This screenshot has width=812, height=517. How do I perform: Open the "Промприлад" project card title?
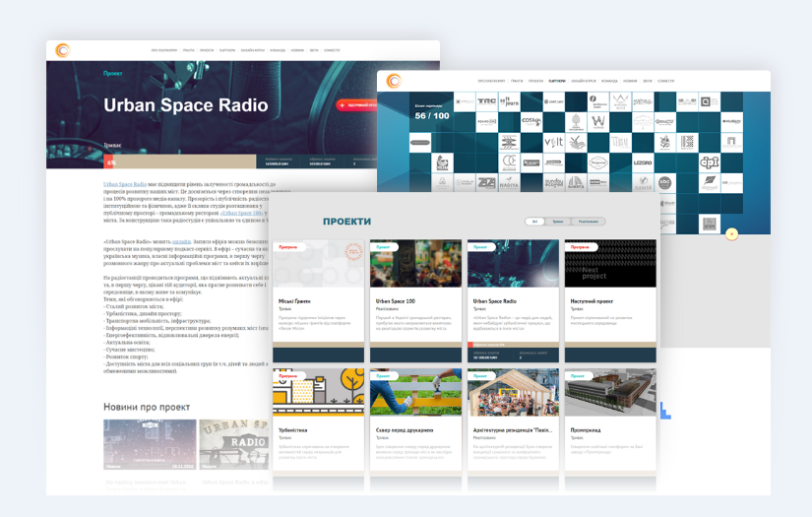586,430
